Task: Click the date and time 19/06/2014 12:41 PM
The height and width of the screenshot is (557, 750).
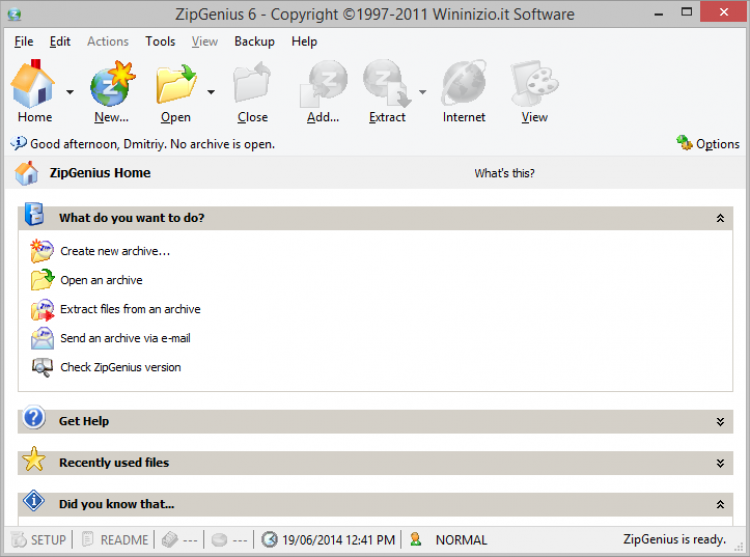Action: click(x=339, y=540)
